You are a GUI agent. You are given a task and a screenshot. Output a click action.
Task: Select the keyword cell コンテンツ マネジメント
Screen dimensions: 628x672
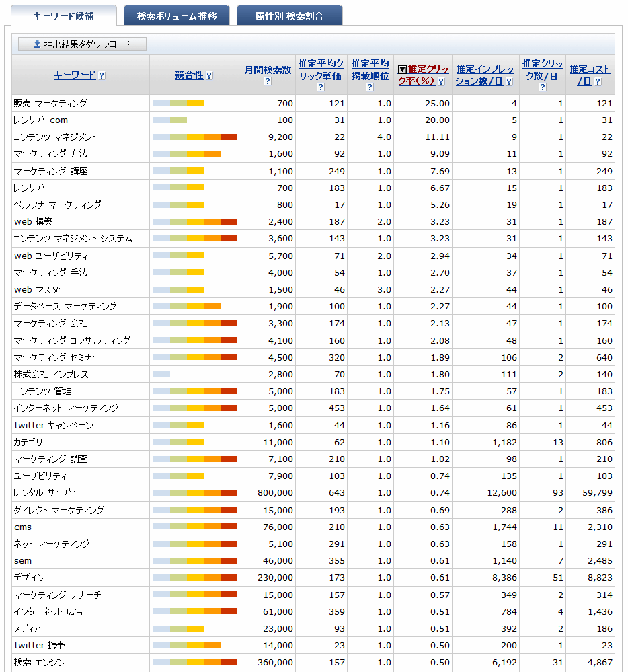point(56,137)
